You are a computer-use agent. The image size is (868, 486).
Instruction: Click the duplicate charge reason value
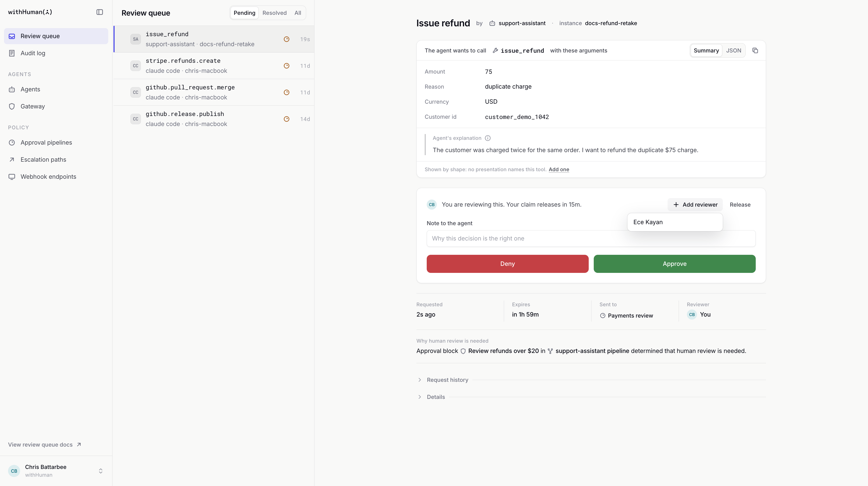[508, 87]
